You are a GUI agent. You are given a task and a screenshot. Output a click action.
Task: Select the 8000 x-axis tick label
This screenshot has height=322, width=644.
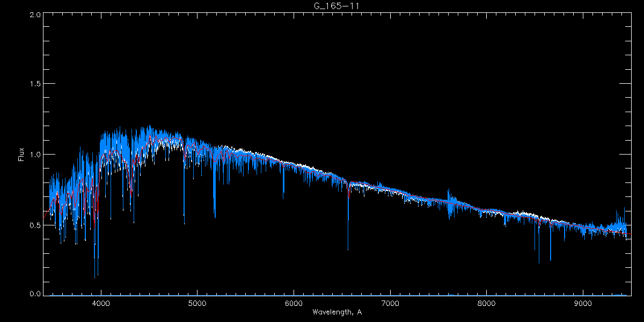click(x=486, y=303)
